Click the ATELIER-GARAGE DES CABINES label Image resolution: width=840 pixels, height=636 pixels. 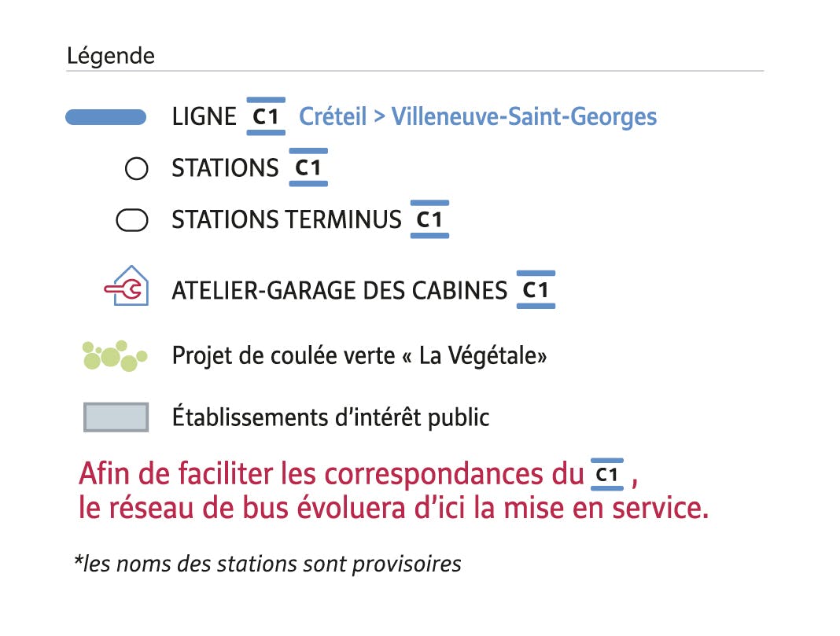[339, 291]
